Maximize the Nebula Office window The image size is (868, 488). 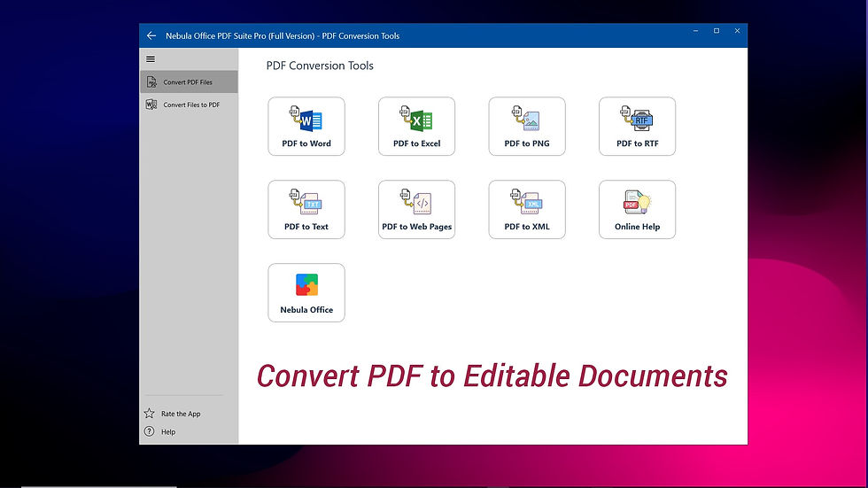coord(717,31)
